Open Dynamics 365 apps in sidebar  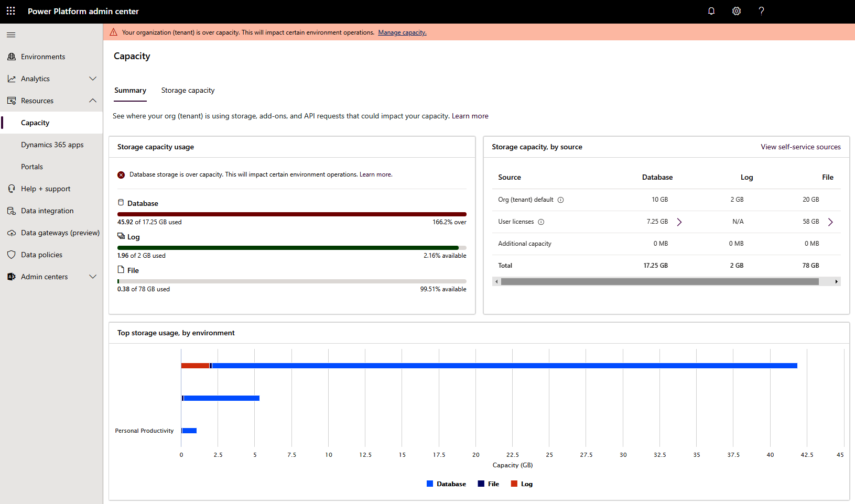(51, 145)
